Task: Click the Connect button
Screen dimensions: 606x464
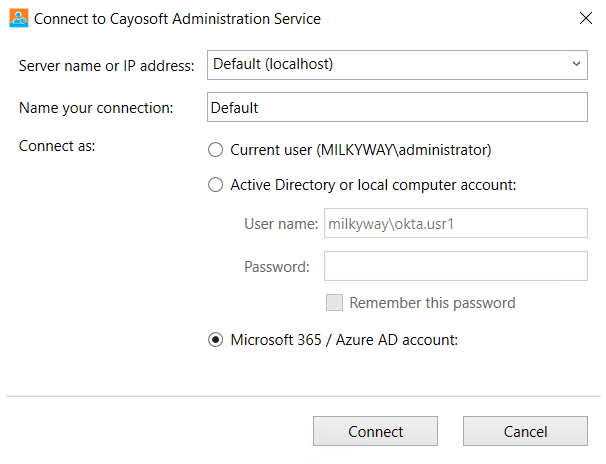Action: pos(375,431)
